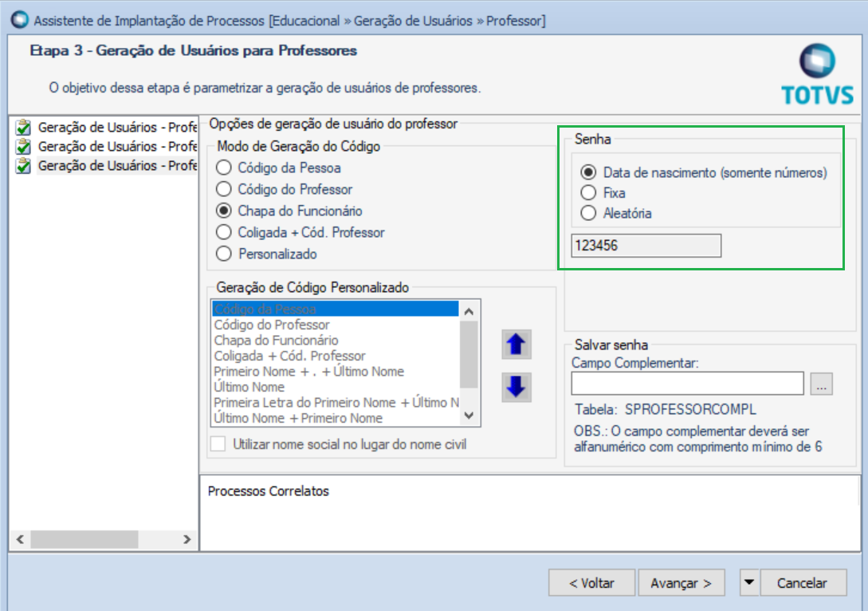
Task: Click Processos Correlatos label
Action: point(269,491)
